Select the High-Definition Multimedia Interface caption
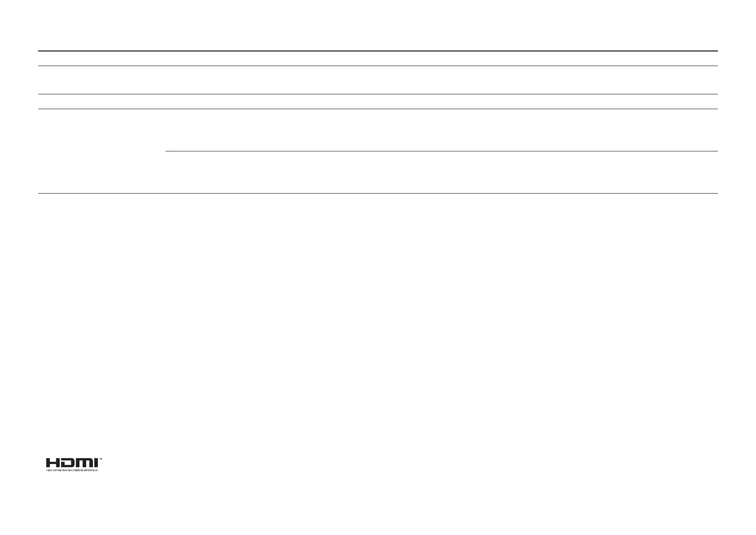756x535 pixels. tap(72, 470)
